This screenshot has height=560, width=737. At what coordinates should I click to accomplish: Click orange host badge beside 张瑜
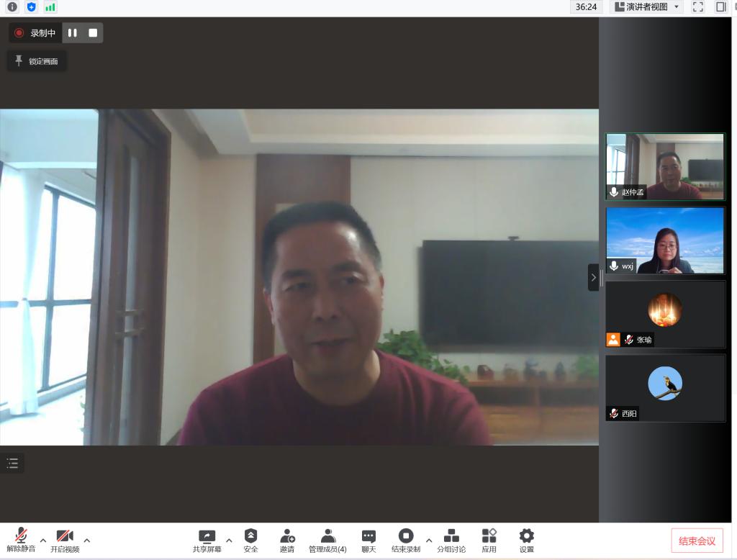coord(613,340)
